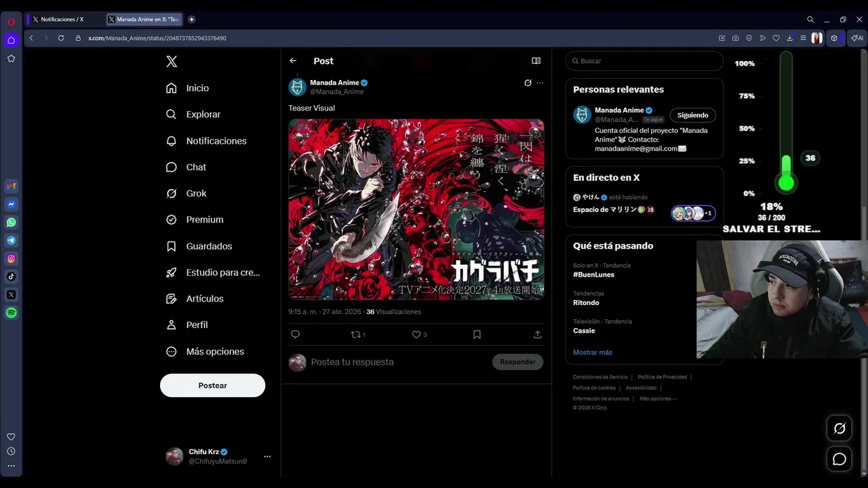Open TikTok in Opera sidebar
The image size is (868, 488).
pos(12,277)
